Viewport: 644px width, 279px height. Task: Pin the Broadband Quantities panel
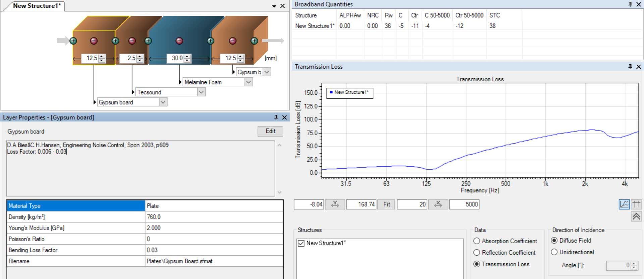point(630,4)
